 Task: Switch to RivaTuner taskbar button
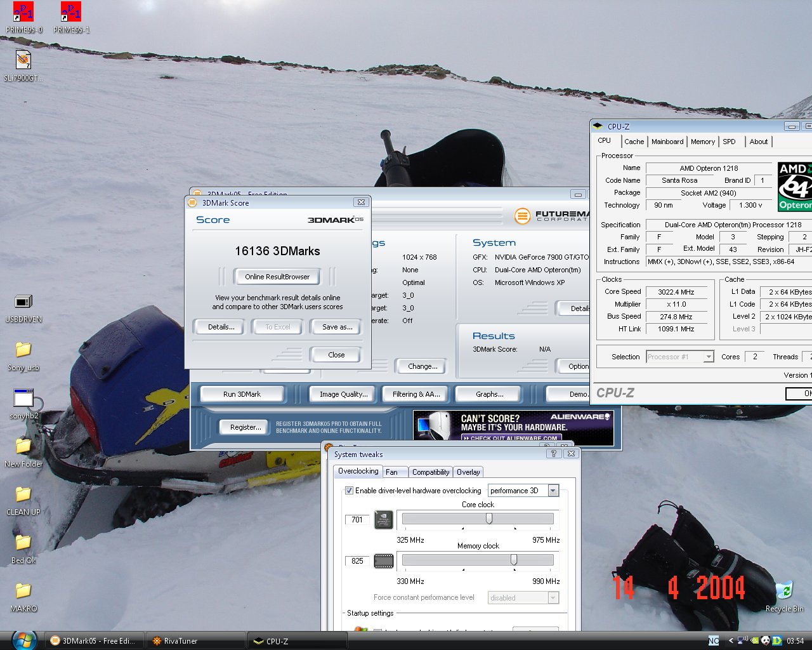(195, 641)
